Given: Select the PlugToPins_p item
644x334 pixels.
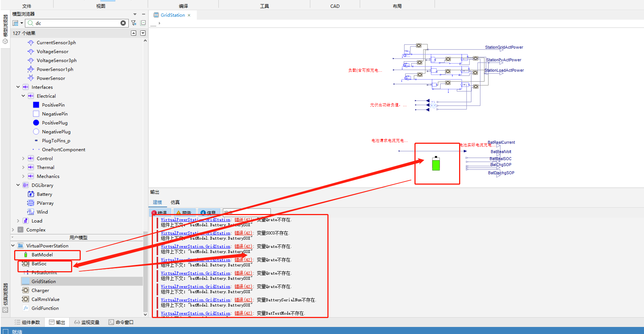Looking at the screenshot, I should click(56, 141).
